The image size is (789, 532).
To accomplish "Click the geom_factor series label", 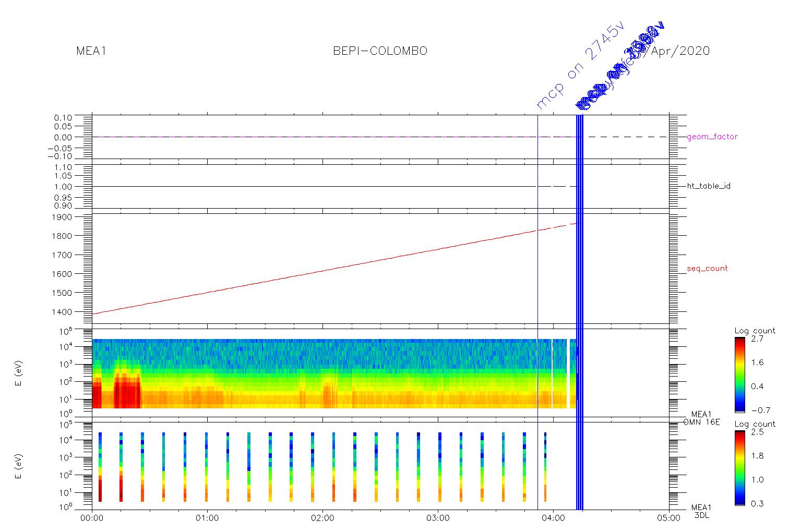I will (712, 137).
